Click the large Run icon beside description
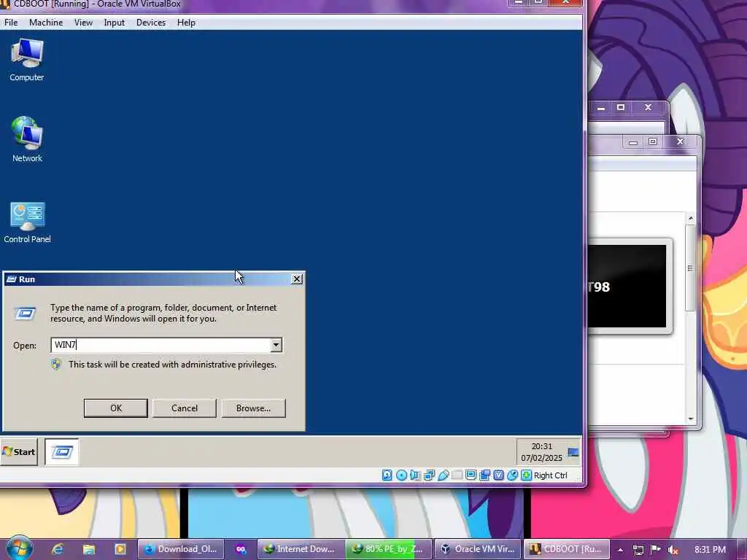Image resolution: width=747 pixels, height=560 pixels. [x=25, y=314]
